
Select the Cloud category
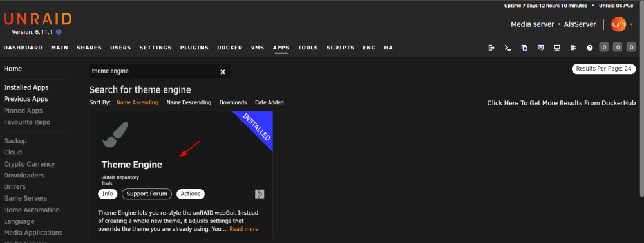click(x=13, y=152)
